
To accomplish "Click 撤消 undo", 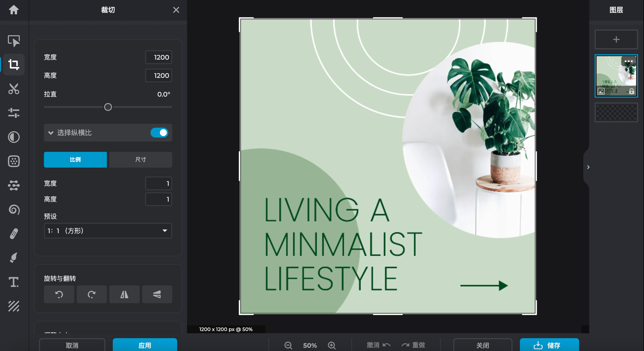I will [379, 345].
